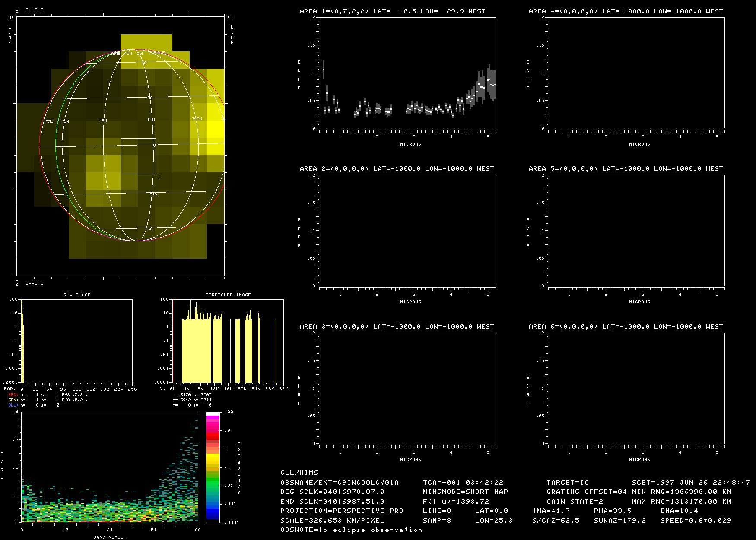Click the BDRF versus band number histogram
Image resolution: width=756 pixels, height=540 pixels.
(110, 467)
